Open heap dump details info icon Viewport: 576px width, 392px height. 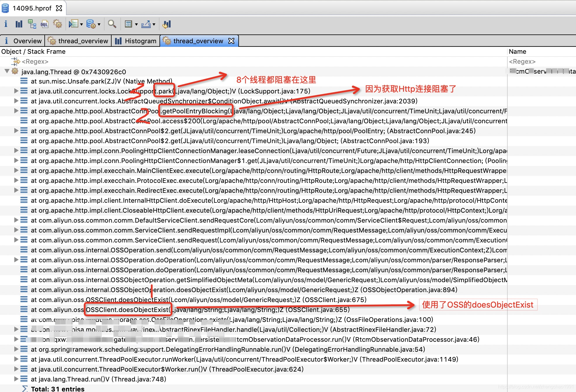click(6, 24)
